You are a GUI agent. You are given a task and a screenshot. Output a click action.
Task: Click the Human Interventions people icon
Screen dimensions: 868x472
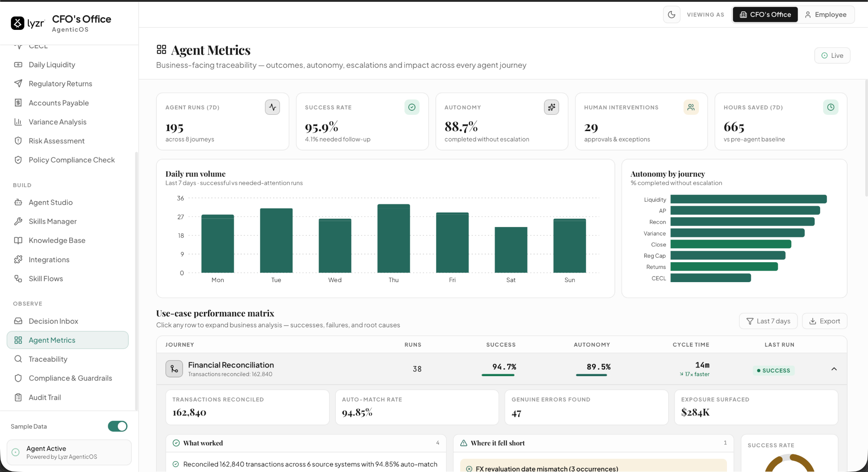click(691, 107)
